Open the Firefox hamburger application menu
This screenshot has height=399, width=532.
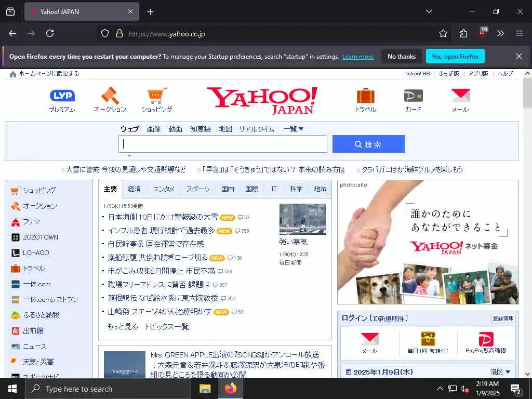[x=520, y=33]
